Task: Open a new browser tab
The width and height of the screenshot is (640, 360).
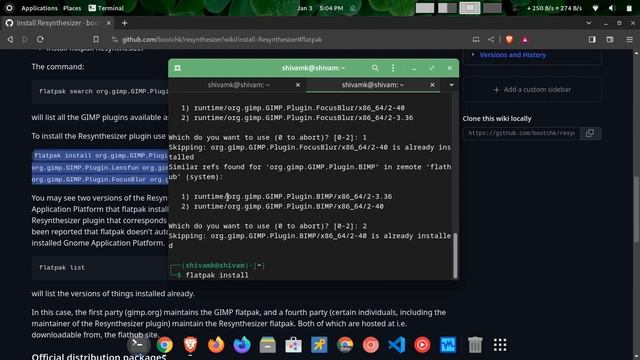Action: 124,23
